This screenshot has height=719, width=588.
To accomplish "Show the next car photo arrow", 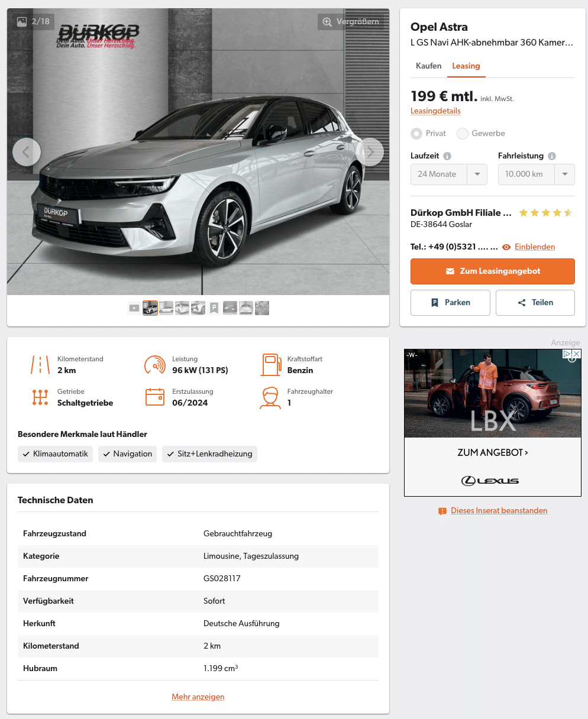I will tap(370, 152).
